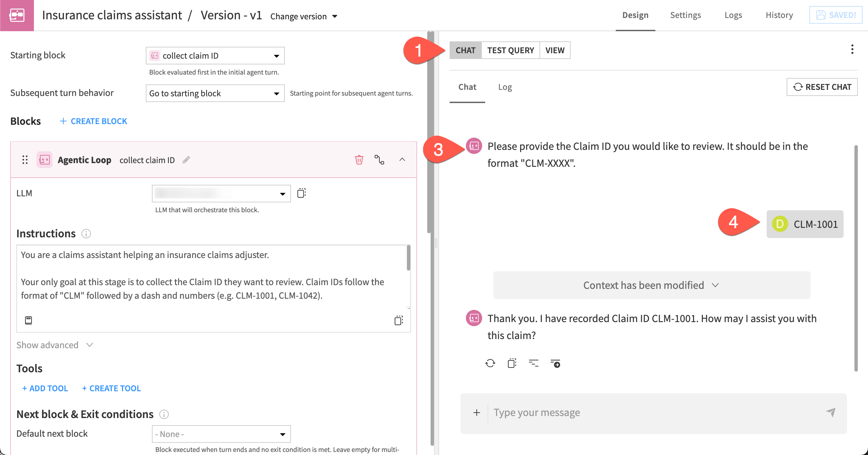Send the chat message with the arrow icon
The height and width of the screenshot is (455, 868).
point(831,412)
